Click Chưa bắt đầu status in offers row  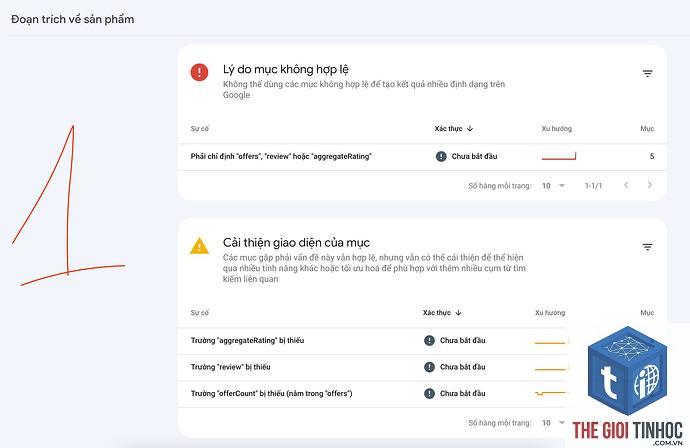[x=474, y=156]
